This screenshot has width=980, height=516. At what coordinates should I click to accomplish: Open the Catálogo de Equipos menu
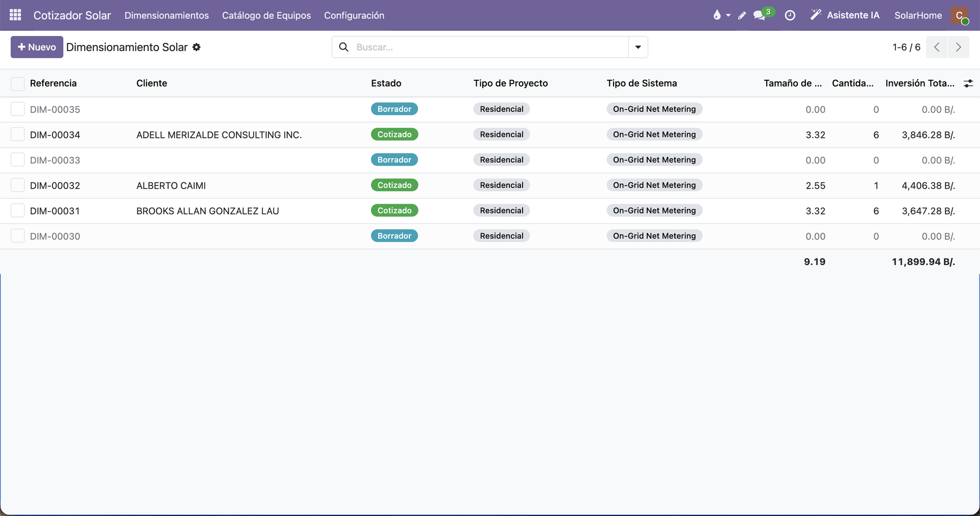(266, 15)
